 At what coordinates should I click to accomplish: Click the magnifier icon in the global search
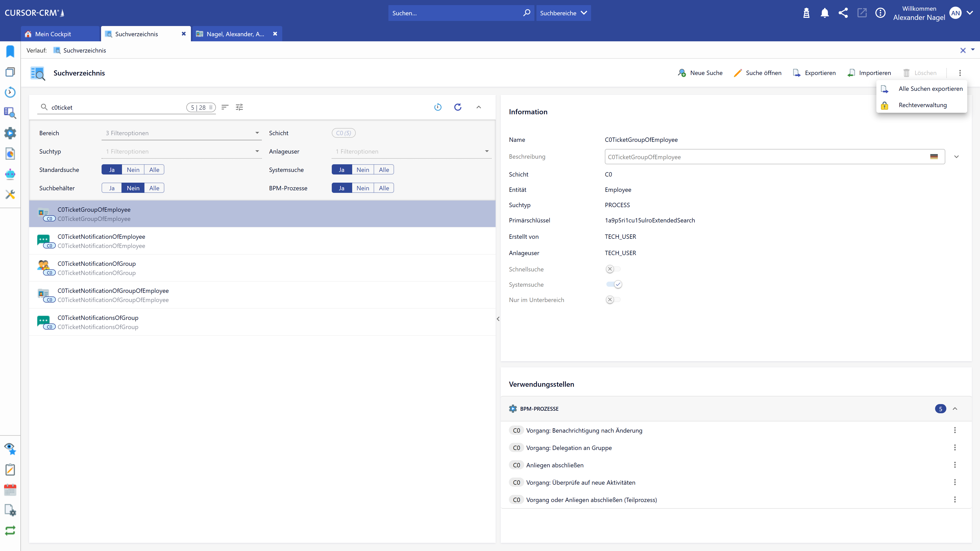pos(526,13)
